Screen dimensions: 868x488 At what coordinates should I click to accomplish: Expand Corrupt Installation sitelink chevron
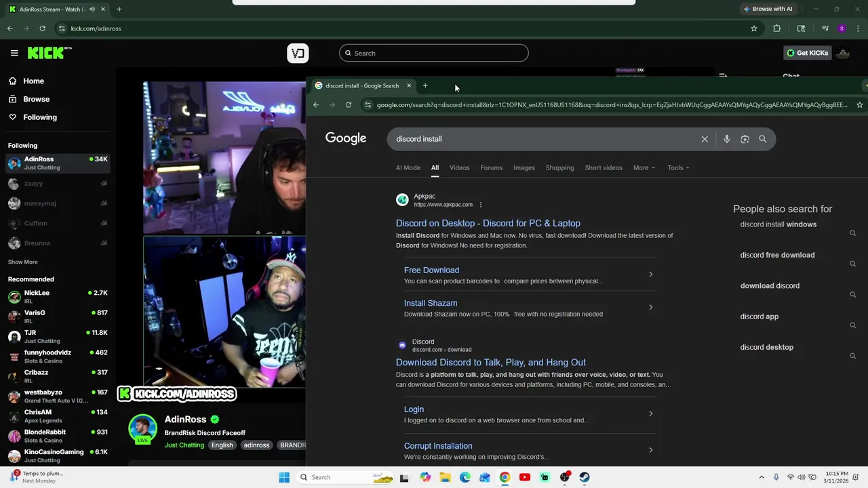tap(650, 450)
